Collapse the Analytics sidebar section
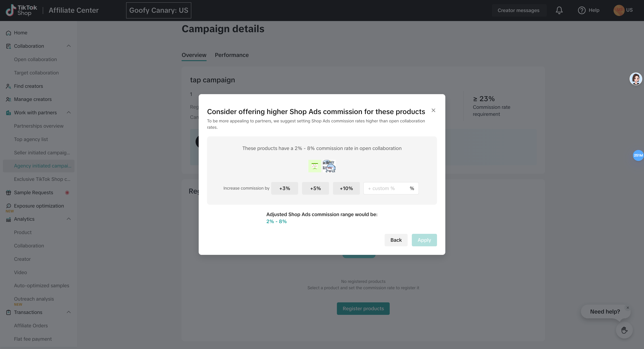 click(x=69, y=219)
